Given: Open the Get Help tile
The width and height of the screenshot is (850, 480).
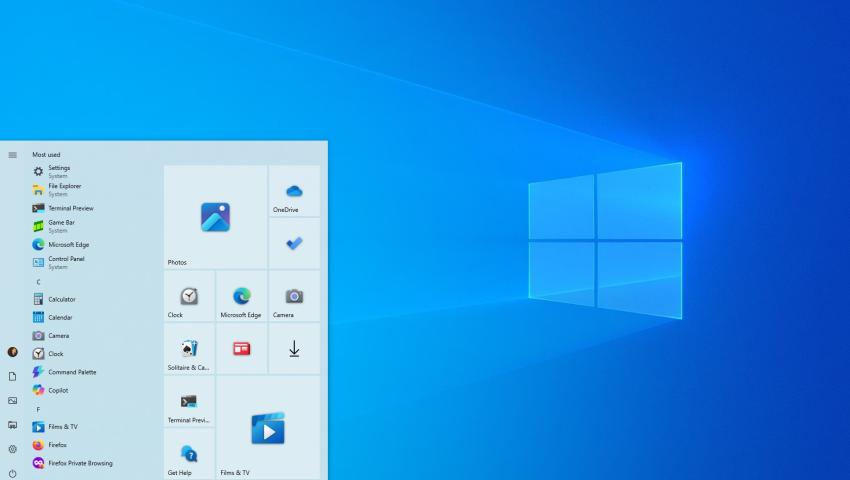Looking at the screenshot, I should [189, 454].
